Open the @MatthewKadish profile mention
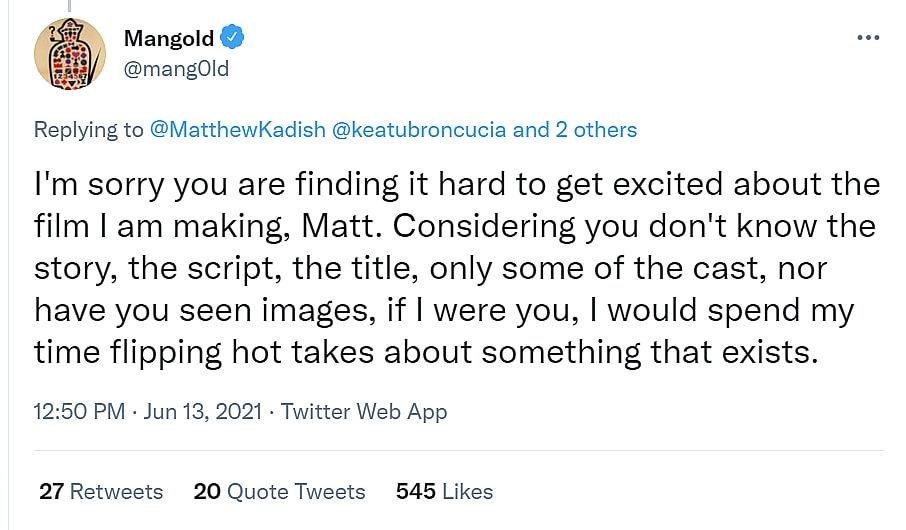The width and height of the screenshot is (906, 530). pos(236,129)
